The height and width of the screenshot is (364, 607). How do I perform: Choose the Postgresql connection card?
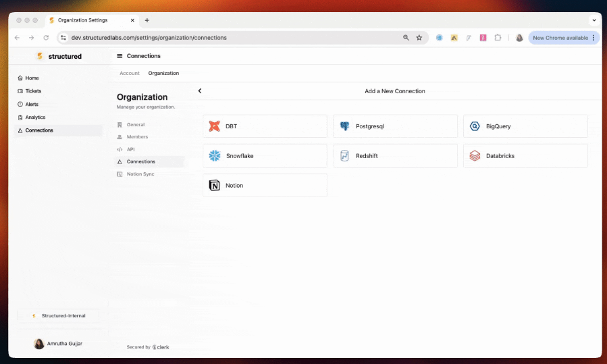pyautogui.click(x=395, y=126)
